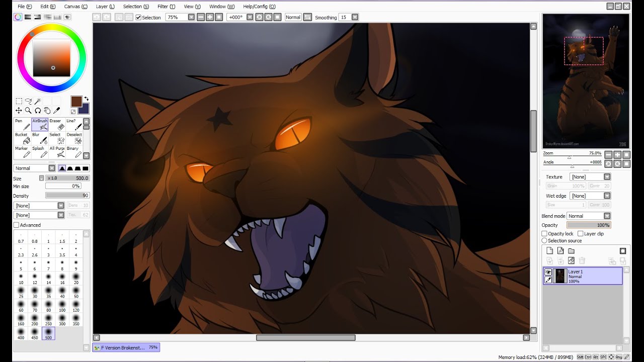The height and width of the screenshot is (362, 644).
Task: Click the layer Opacity slider
Action: click(x=589, y=225)
